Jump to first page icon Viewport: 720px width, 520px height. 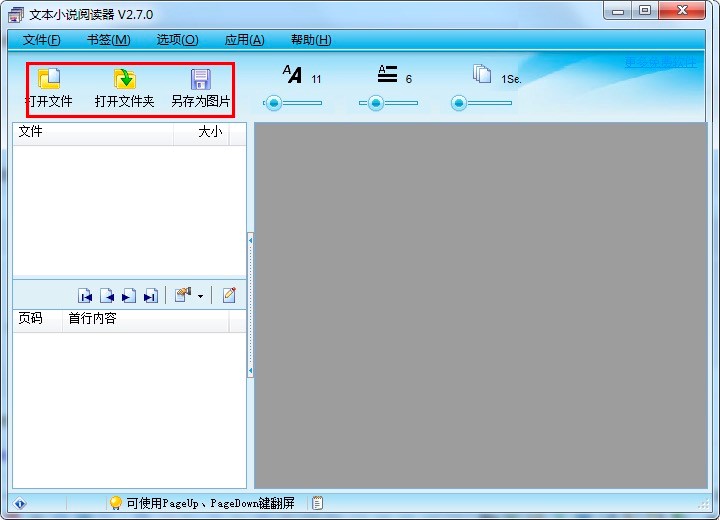(85, 296)
